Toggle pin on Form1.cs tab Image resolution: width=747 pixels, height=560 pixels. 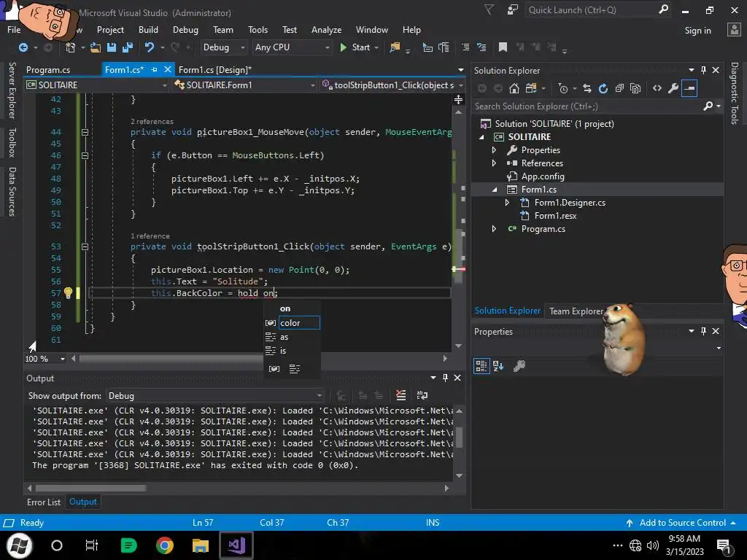(154, 69)
